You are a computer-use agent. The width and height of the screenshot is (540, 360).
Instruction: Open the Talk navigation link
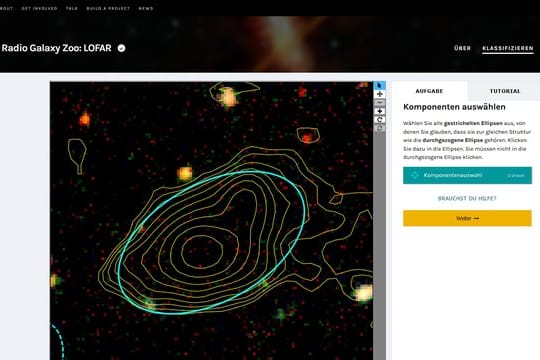[x=72, y=8]
